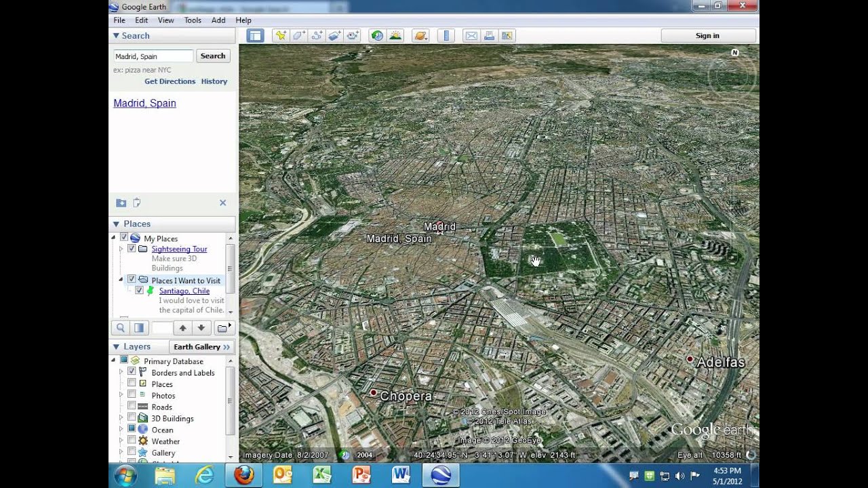Click the Search button
The image size is (868, 488).
pos(213,56)
